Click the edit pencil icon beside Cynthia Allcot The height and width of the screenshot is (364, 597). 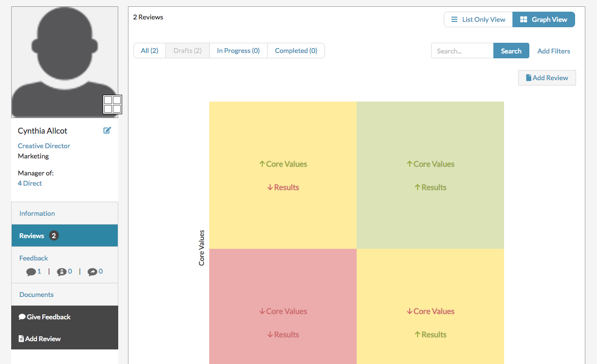pos(107,130)
